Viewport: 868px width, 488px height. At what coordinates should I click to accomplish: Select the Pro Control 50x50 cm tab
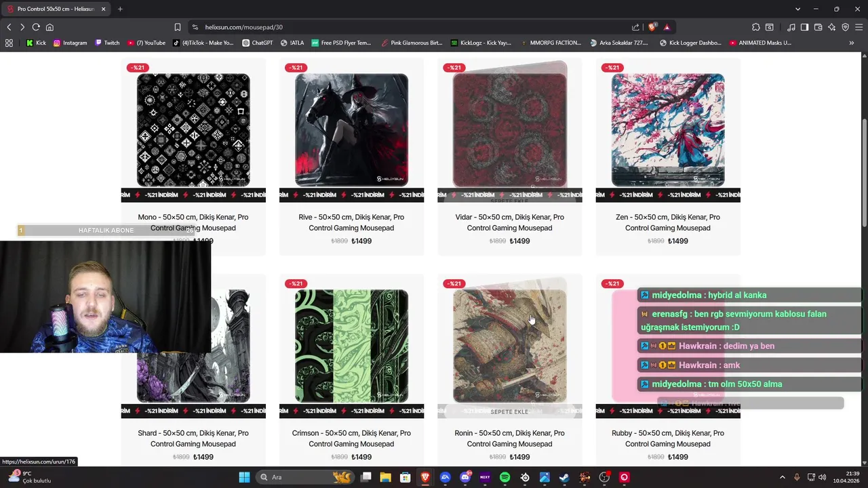pyautogui.click(x=57, y=9)
